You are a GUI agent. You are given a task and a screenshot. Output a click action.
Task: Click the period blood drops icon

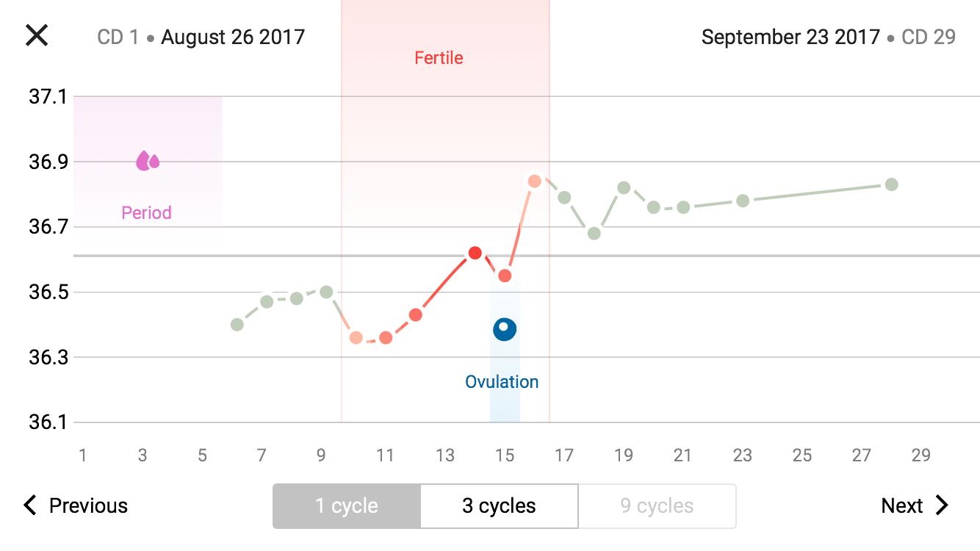point(147,161)
